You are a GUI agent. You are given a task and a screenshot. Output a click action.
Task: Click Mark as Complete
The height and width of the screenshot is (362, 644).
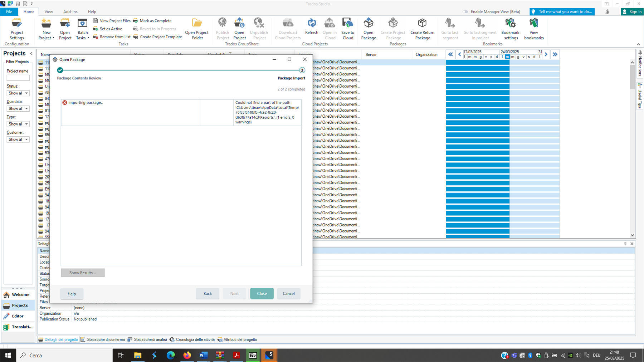(x=152, y=21)
